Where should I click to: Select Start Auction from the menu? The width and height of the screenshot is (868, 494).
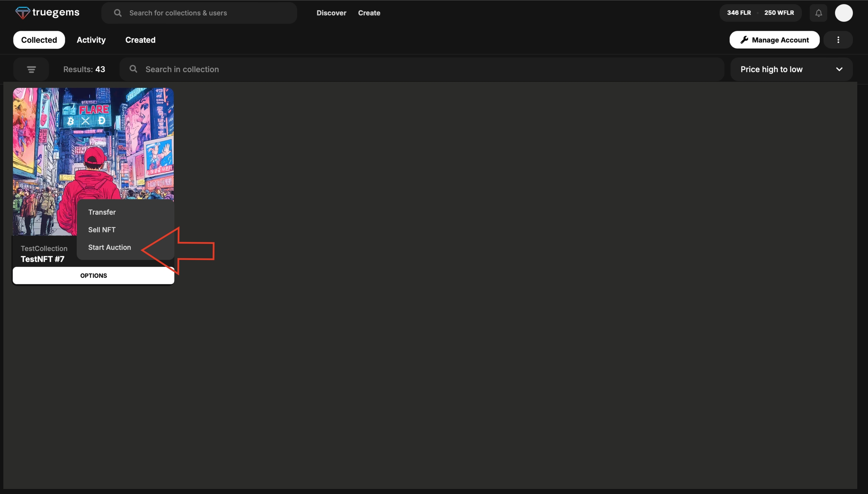[x=110, y=248]
